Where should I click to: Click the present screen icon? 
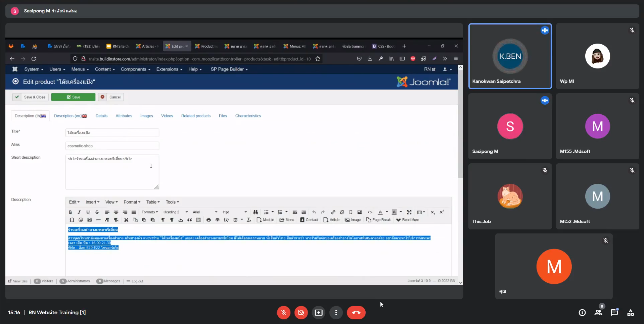coord(318,313)
